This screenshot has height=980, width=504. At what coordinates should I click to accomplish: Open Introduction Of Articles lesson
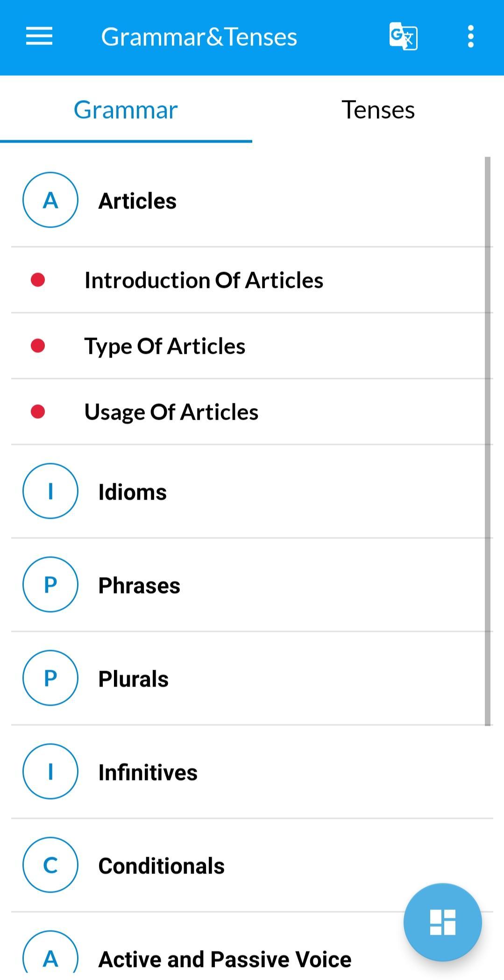click(x=252, y=280)
